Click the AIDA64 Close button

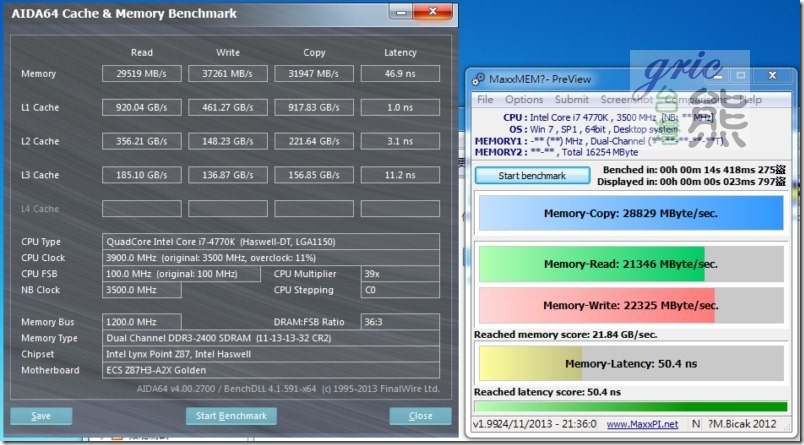click(420, 416)
